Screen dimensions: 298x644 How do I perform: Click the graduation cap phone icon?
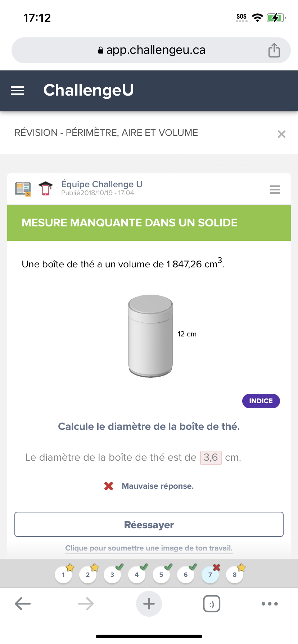pyautogui.click(x=45, y=188)
